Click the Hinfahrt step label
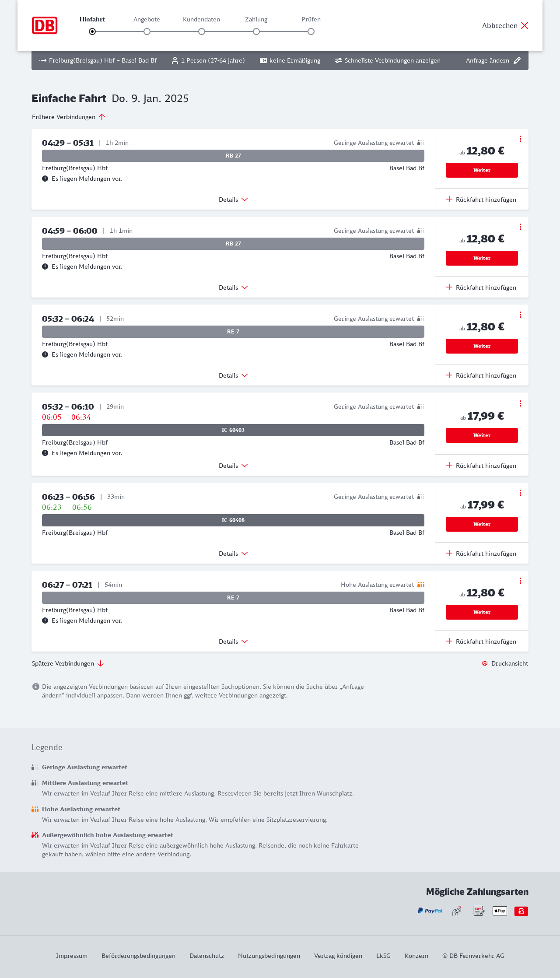Image resolution: width=560 pixels, height=978 pixels. click(92, 19)
